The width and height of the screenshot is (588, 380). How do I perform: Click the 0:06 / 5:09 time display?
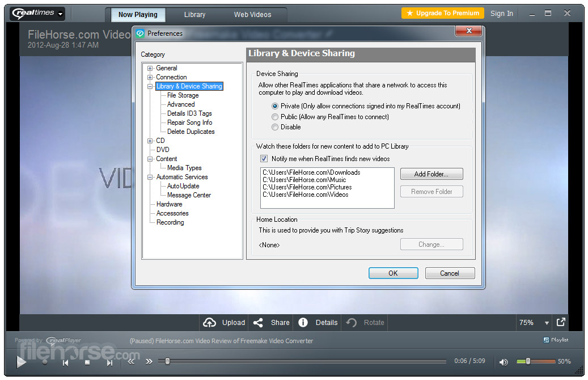coord(469,361)
